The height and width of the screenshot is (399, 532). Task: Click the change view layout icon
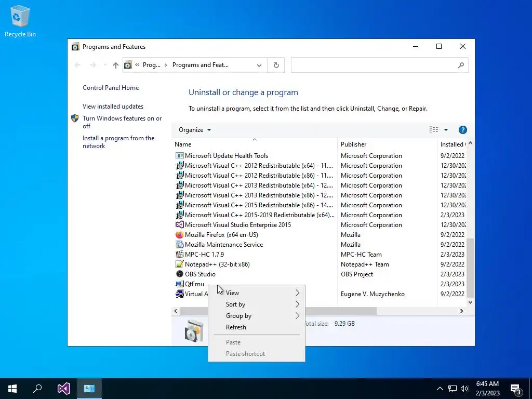(x=434, y=130)
